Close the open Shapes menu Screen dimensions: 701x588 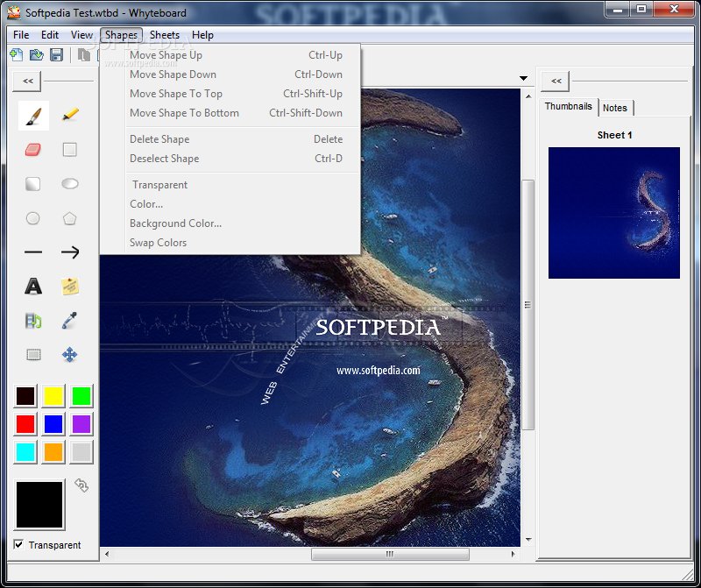[121, 35]
